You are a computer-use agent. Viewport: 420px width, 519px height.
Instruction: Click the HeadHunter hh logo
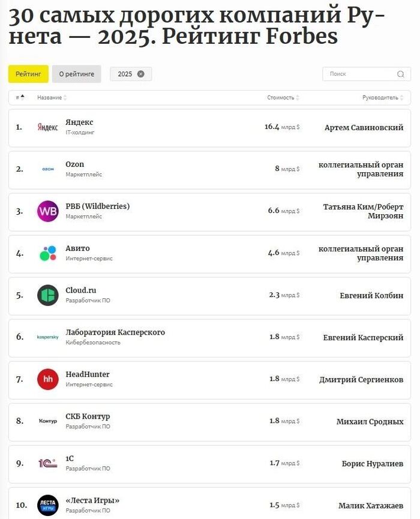point(48,379)
